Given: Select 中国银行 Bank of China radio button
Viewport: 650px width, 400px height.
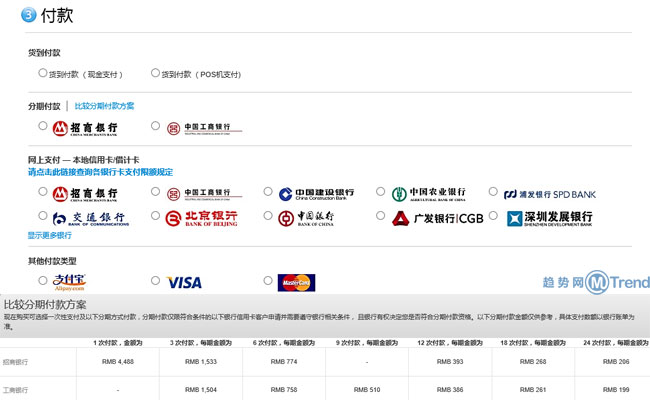Looking at the screenshot, I should 268,216.
